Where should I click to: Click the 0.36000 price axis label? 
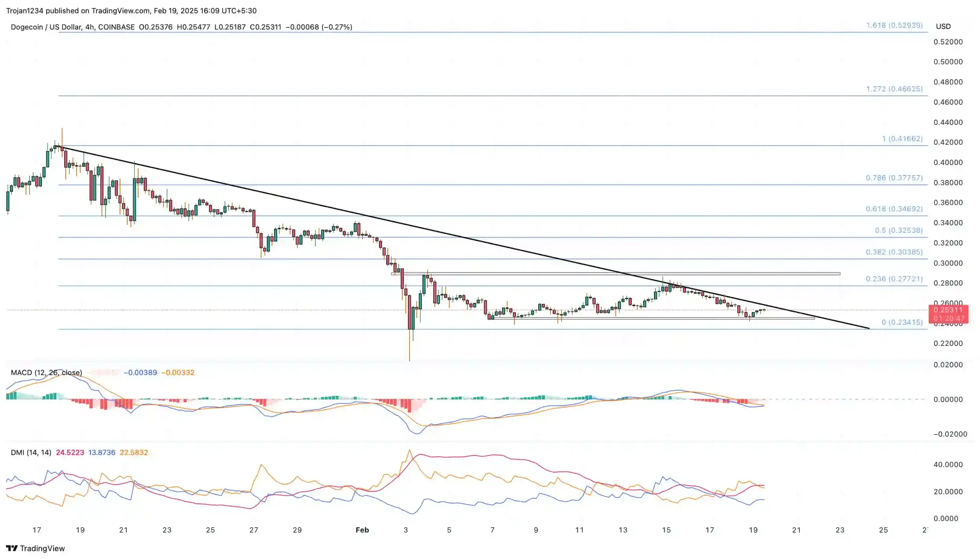tap(948, 202)
